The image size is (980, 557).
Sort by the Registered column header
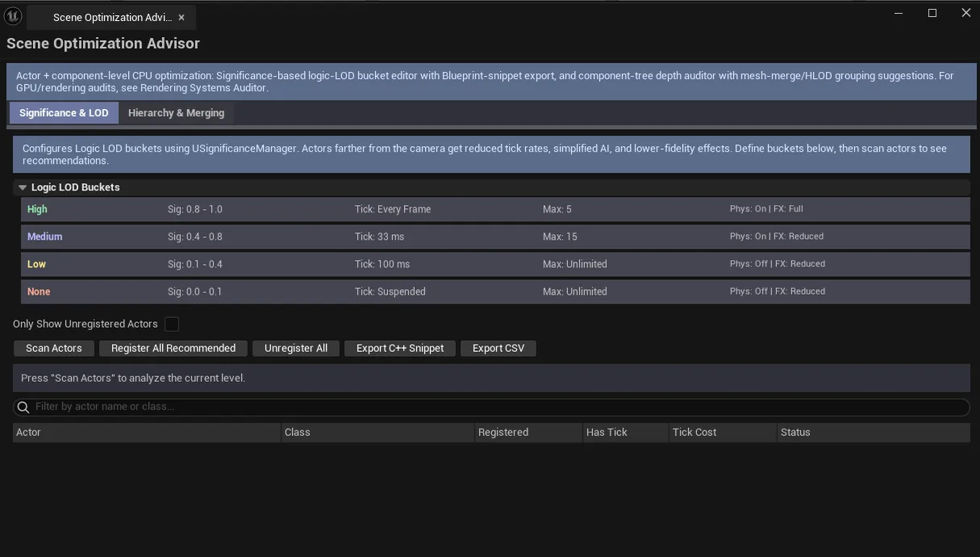(x=528, y=433)
